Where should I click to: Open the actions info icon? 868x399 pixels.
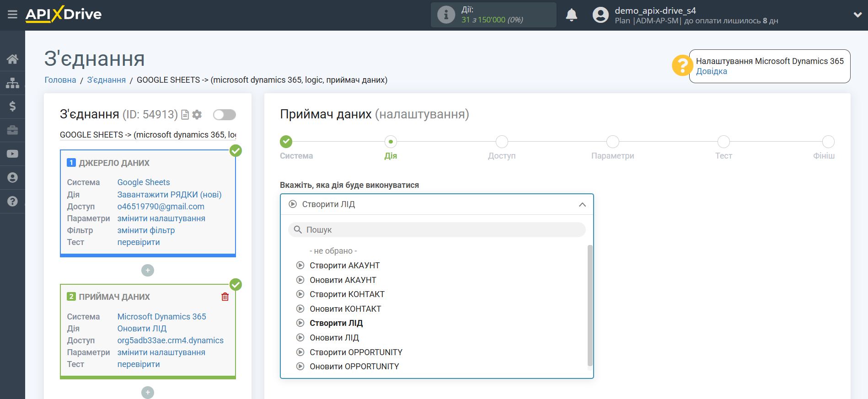[x=446, y=15]
